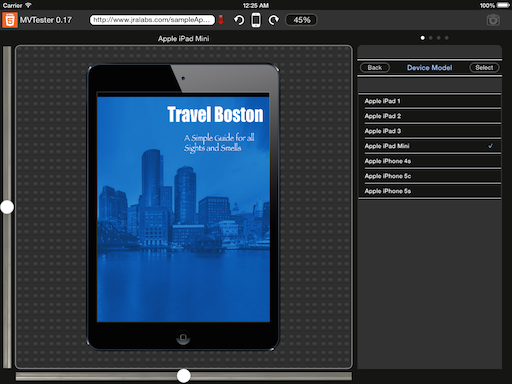Take a screenshot with camera icon
The width and height of the screenshot is (512, 384).
tap(493, 20)
